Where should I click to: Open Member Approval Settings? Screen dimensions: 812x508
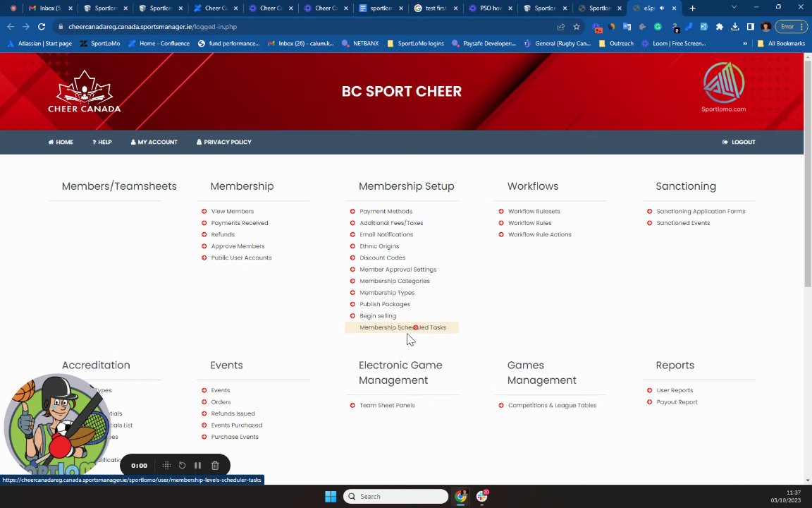coord(398,270)
